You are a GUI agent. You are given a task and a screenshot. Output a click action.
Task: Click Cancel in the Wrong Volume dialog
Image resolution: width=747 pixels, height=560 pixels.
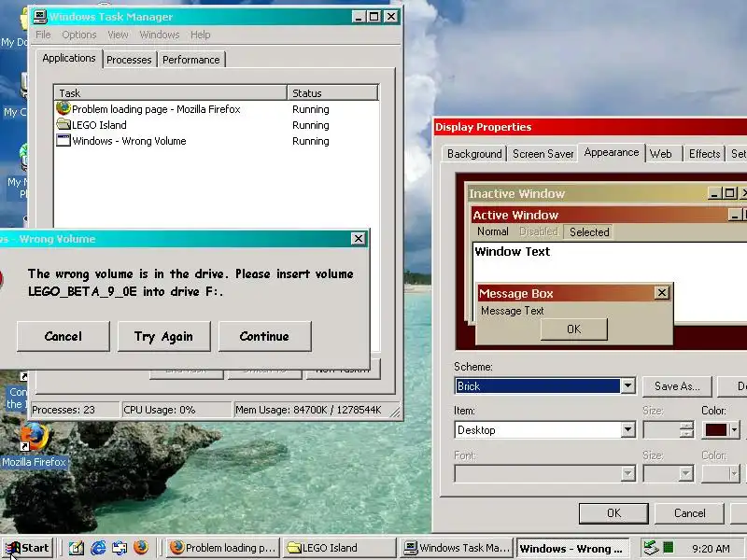[x=63, y=336]
